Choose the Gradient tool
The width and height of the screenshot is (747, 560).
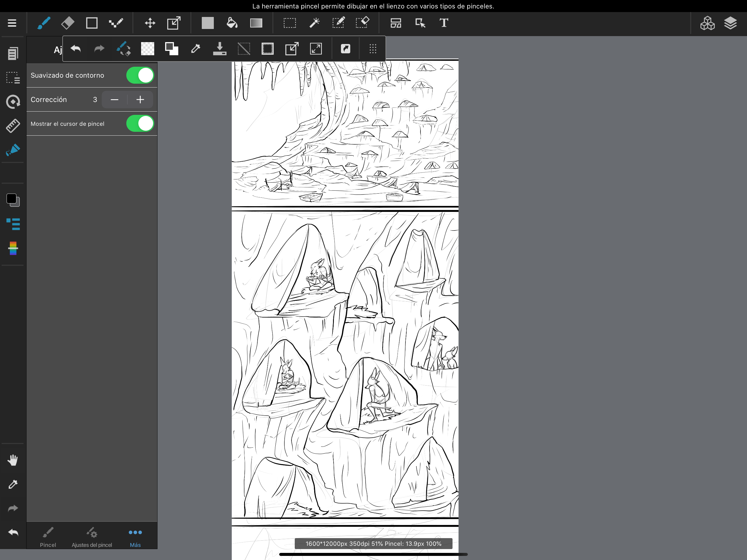[x=256, y=23]
